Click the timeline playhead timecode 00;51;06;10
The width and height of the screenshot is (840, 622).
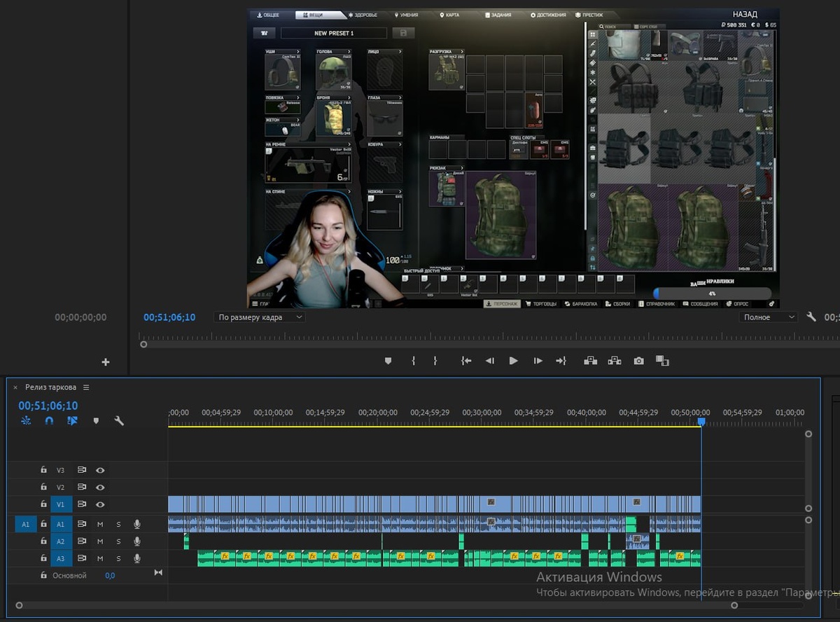[x=48, y=406]
